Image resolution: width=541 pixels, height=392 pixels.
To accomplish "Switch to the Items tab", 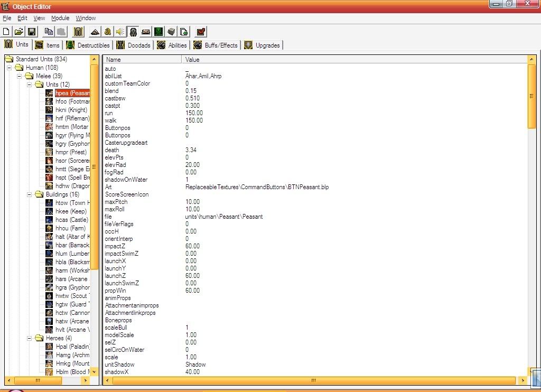I will (x=48, y=45).
